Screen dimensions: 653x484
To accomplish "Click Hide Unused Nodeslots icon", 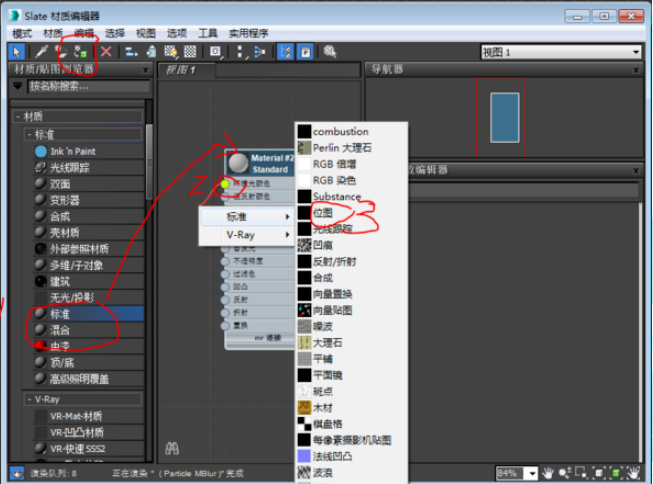I will point(152,52).
